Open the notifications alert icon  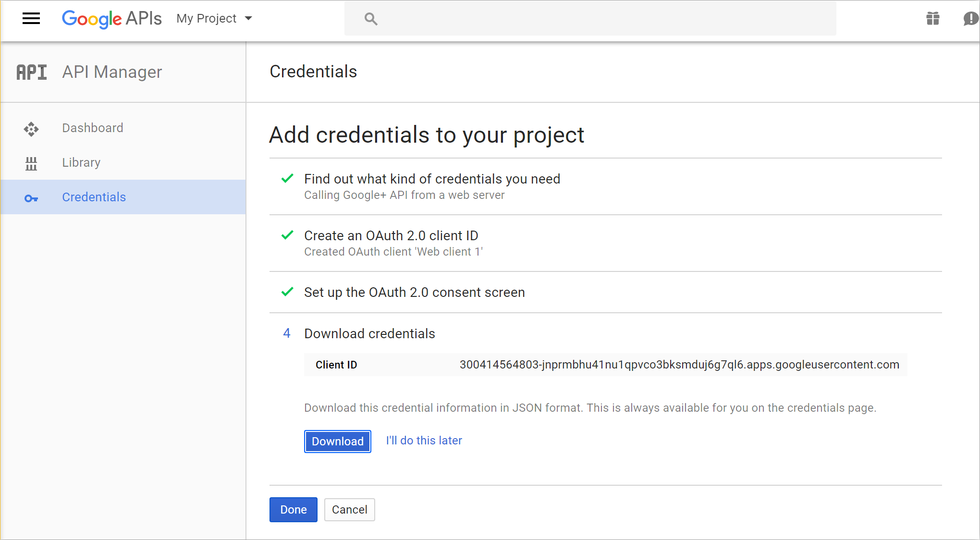971,19
